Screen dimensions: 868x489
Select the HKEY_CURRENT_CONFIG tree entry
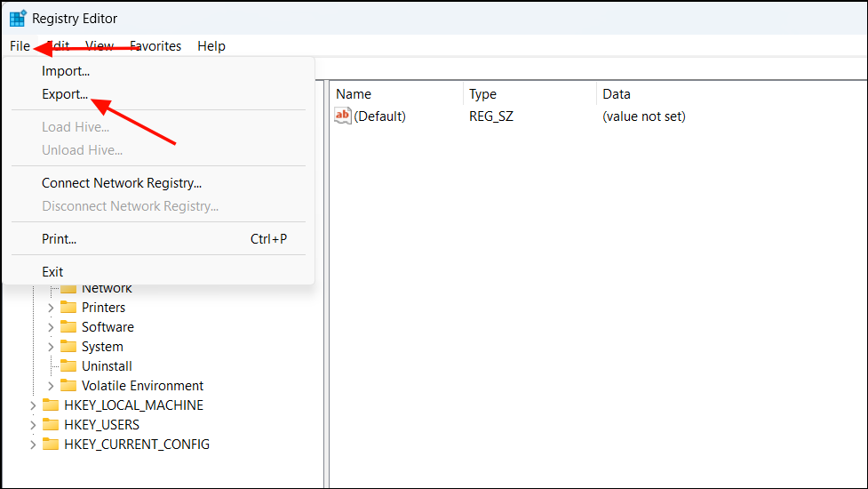(137, 445)
